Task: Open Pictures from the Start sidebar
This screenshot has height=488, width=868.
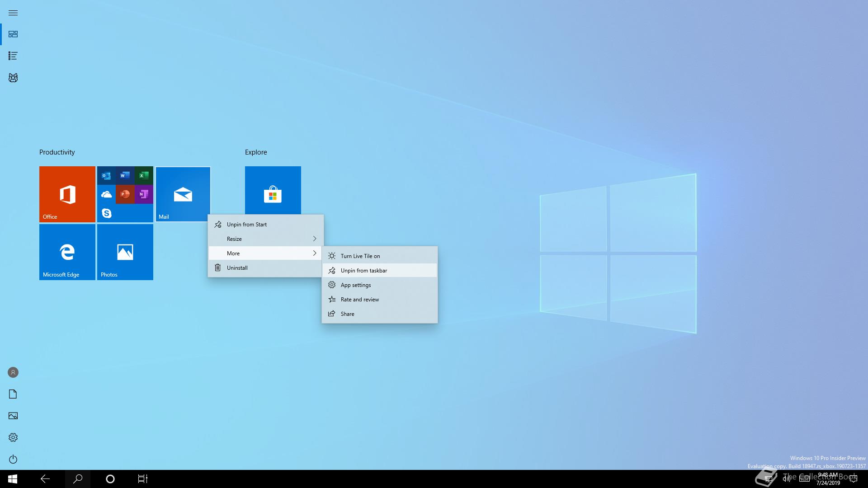Action: pos(13,416)
